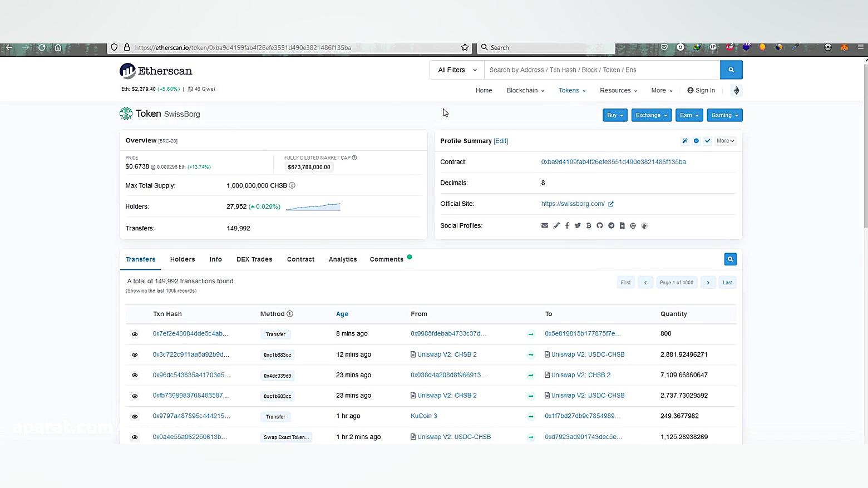Click the info icon next to Method header
The width and height of the screenshot is (868, 488).
290,314
